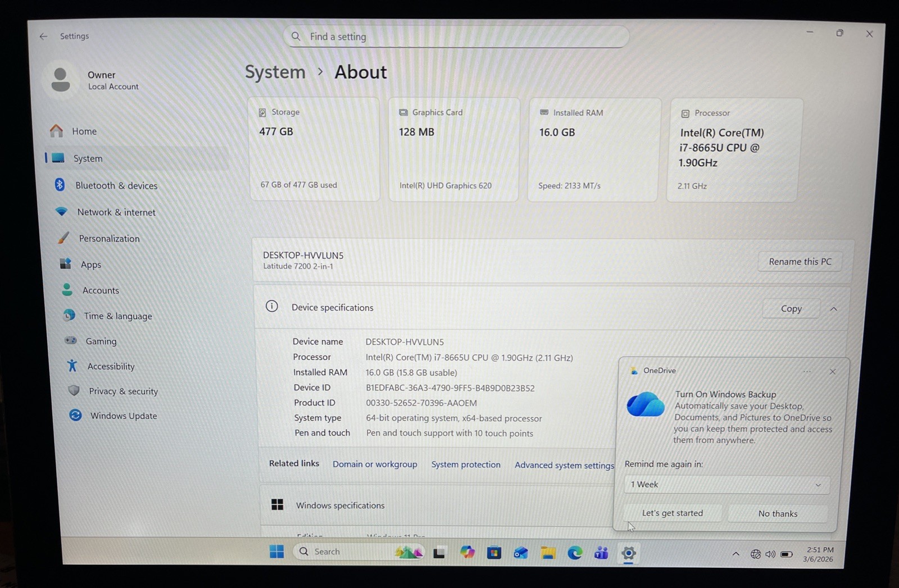Open the OneDrive popup more options

[807, 371]
